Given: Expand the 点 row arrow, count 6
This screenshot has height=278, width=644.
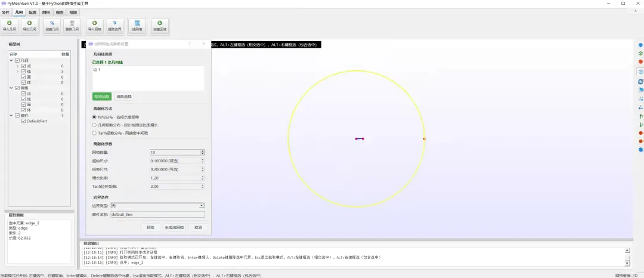Looking at the screenshot, I should tap(18, 66).
